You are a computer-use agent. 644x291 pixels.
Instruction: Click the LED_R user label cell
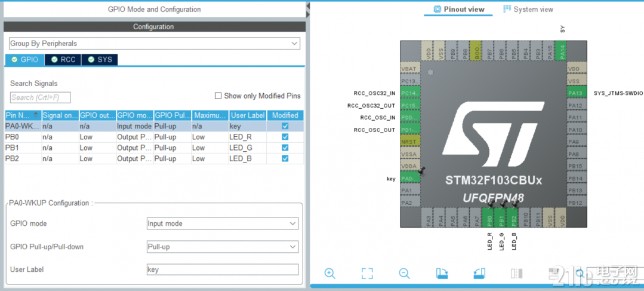(248, 137)
